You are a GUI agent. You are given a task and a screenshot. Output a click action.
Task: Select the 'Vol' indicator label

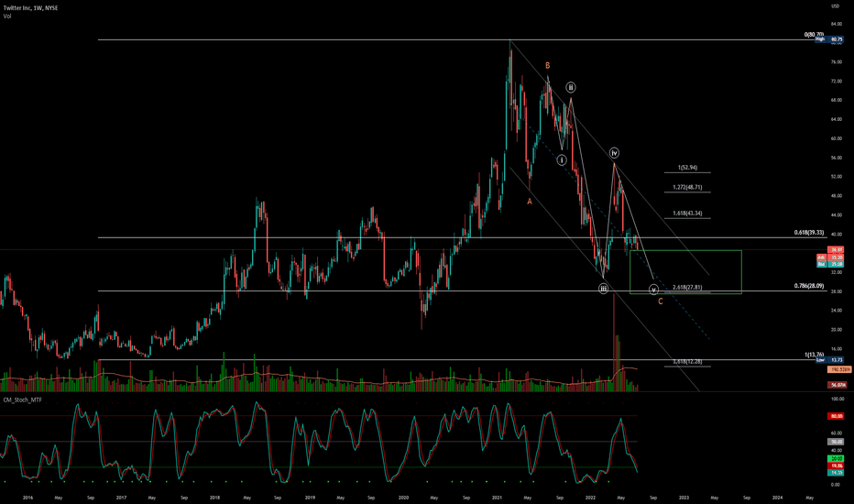coord(7,16)
